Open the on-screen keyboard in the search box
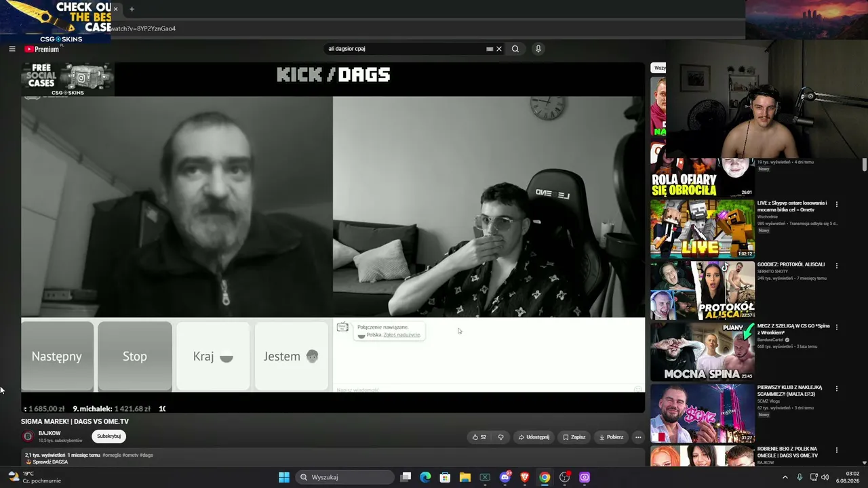This screenshot has height=488, width=868. [x=490, y=49]
